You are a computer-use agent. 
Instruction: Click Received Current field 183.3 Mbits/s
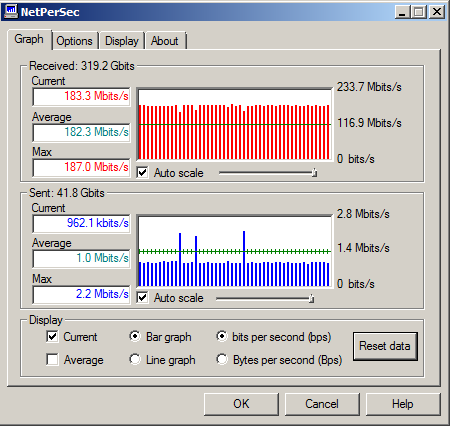pyautogui.click(x=81, y=96)
